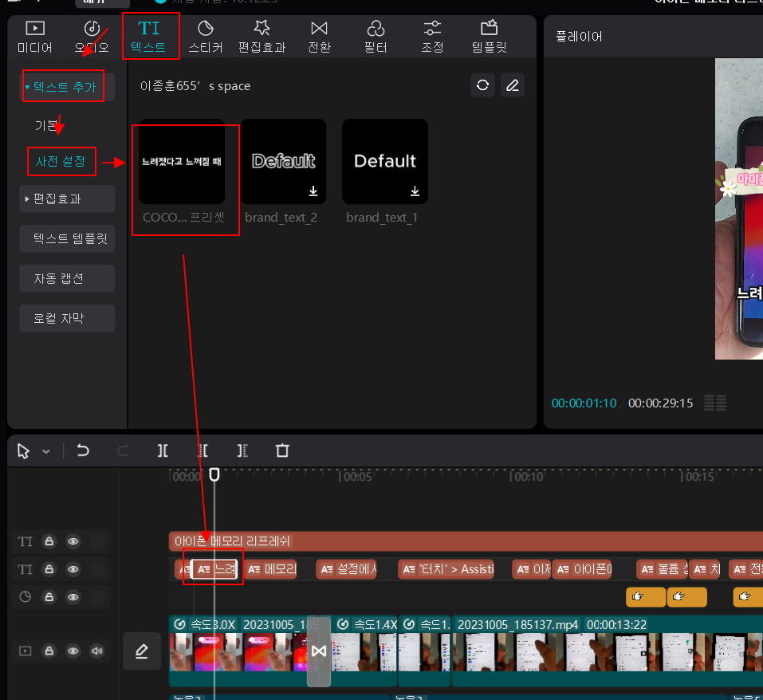Screen dimensions: 763x700
Task: Hide the top text track with eye icon
Action: click(73, 541)
